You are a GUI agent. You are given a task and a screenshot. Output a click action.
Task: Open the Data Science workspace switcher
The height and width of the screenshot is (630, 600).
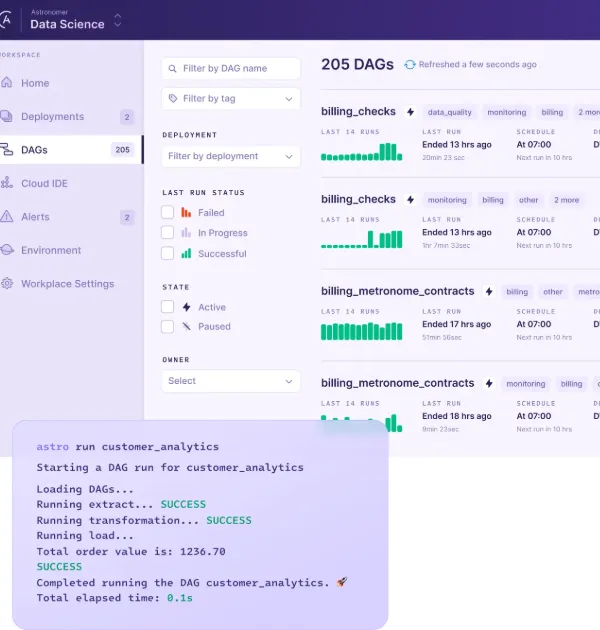(x=117, y=20)
